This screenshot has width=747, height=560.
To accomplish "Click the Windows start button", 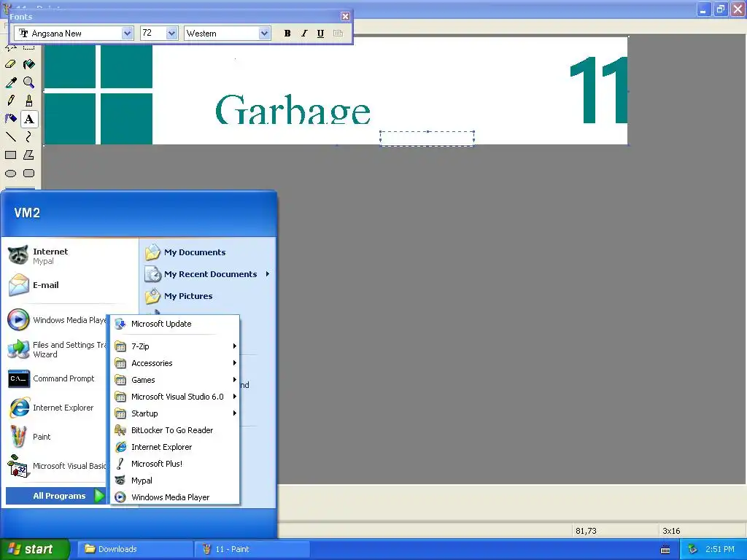I will [x=34, y=549].
